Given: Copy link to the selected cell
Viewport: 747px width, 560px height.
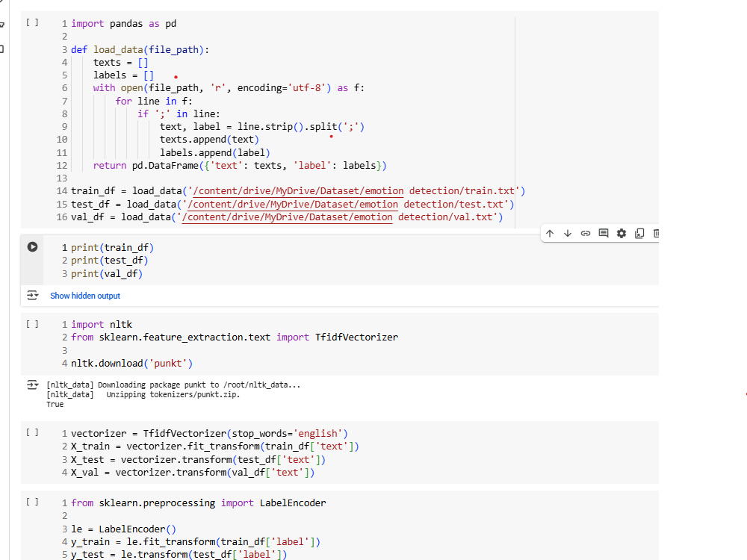Looking at the screenshot, I should (586, 233).
